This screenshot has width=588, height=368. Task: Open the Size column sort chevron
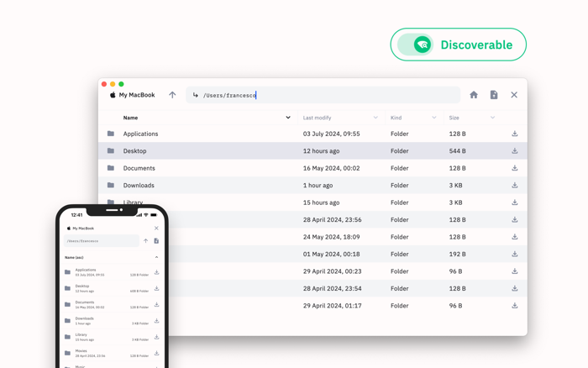click(492, 118)
